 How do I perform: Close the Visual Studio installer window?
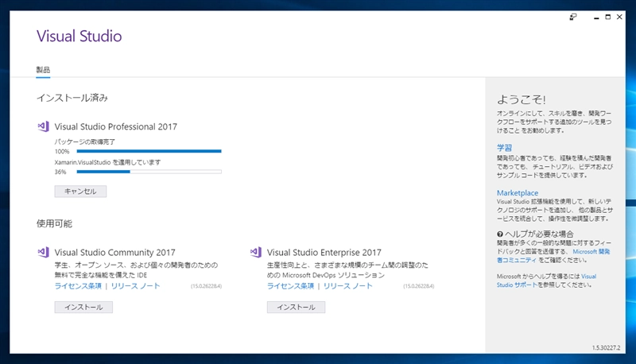pyautogui.click(x=619, y=17)
